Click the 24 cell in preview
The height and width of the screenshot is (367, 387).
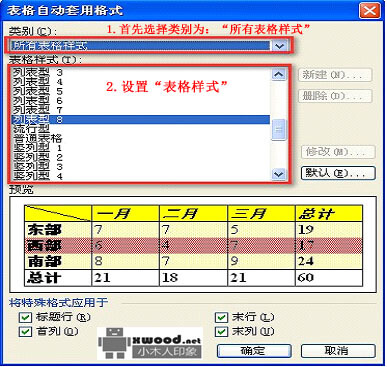(x=329, y=261)
